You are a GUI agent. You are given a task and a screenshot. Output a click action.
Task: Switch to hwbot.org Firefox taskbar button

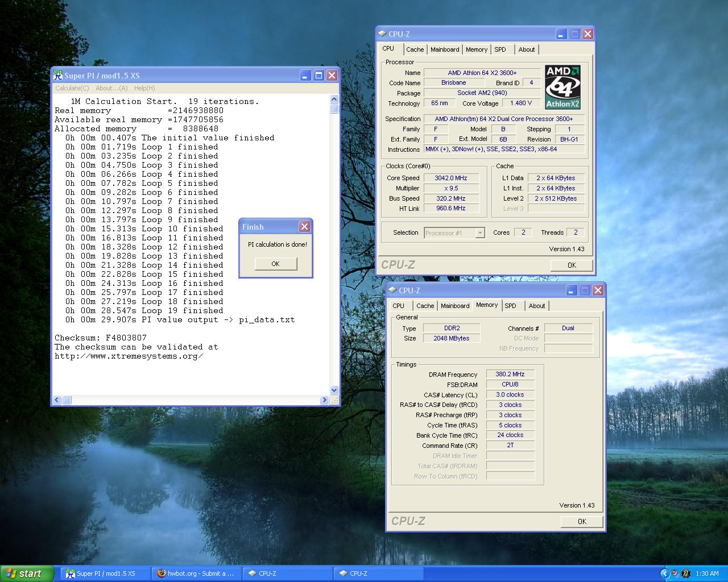tap(197, 573)
